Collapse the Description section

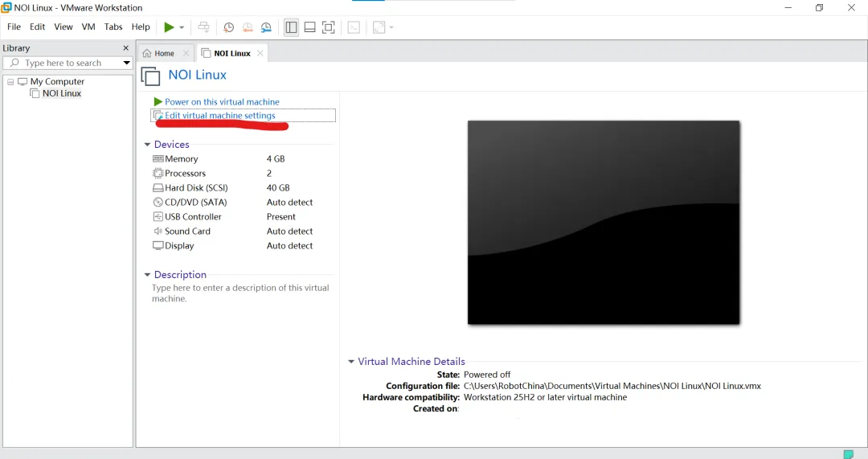(147, 275)
